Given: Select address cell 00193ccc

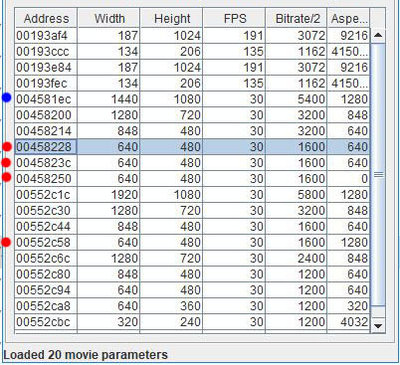Looking at the screenshot, I should pos(46,51).
